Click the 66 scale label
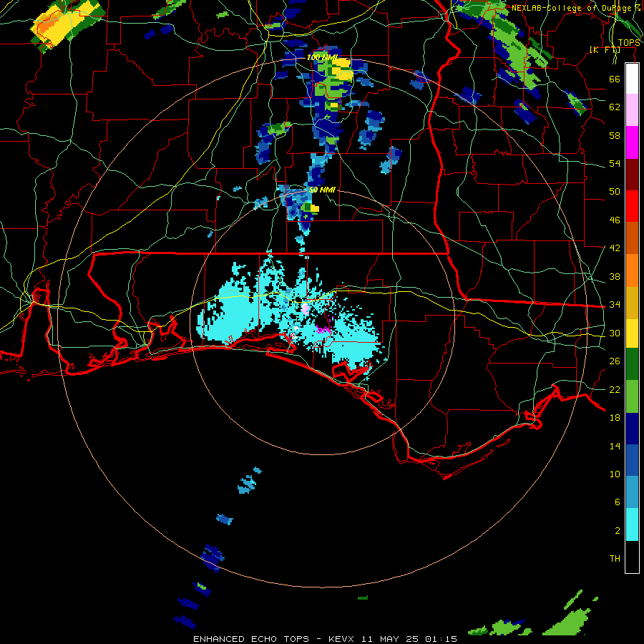 [x=615, y=79]
